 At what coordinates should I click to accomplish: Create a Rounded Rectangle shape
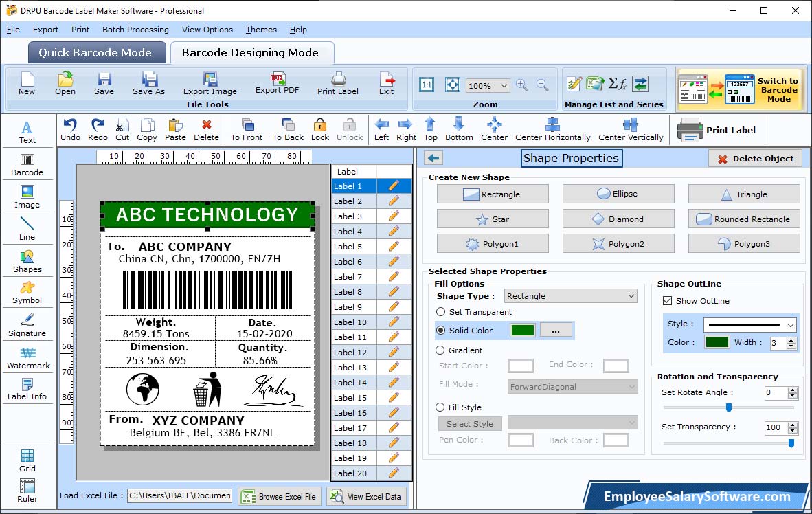(x=744, y=219)
